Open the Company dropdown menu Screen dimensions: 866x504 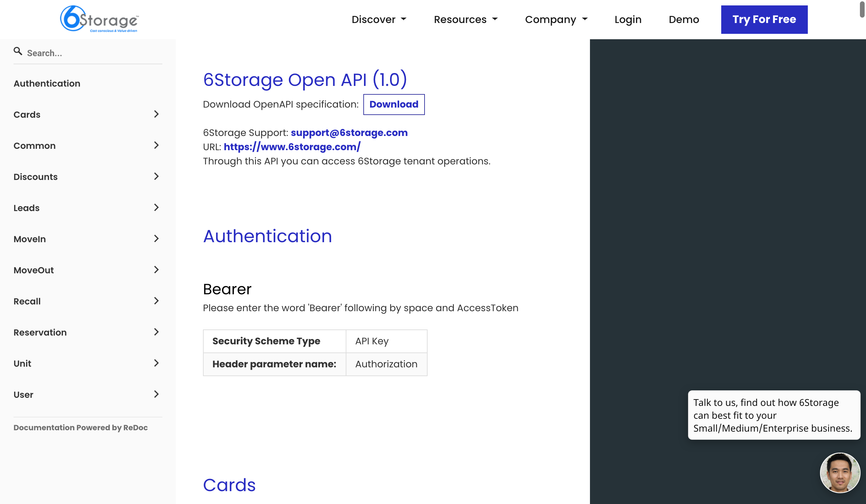tap(556, 20)
